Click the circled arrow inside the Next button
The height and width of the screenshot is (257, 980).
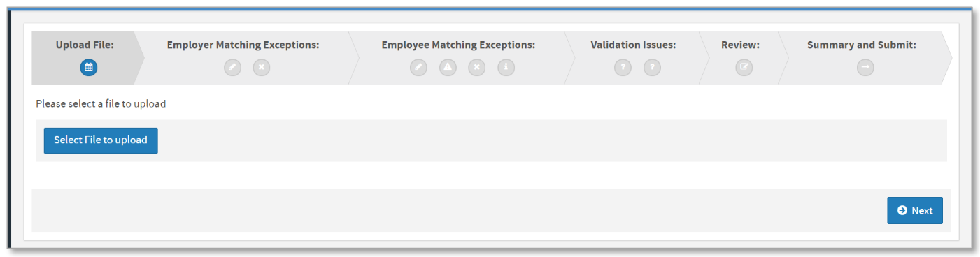(x=902, y=210)
